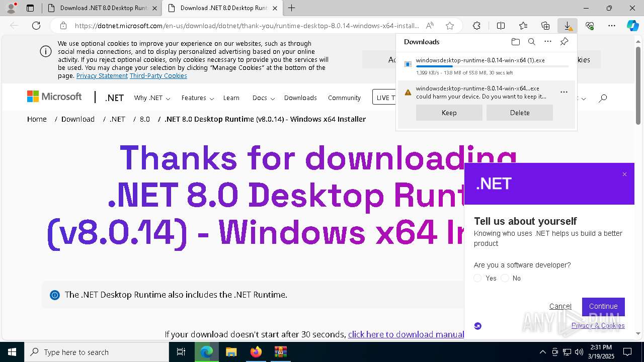Switch to first Download .NET tab
This screenshot has height=362, width=644.
tap(102, 8)
